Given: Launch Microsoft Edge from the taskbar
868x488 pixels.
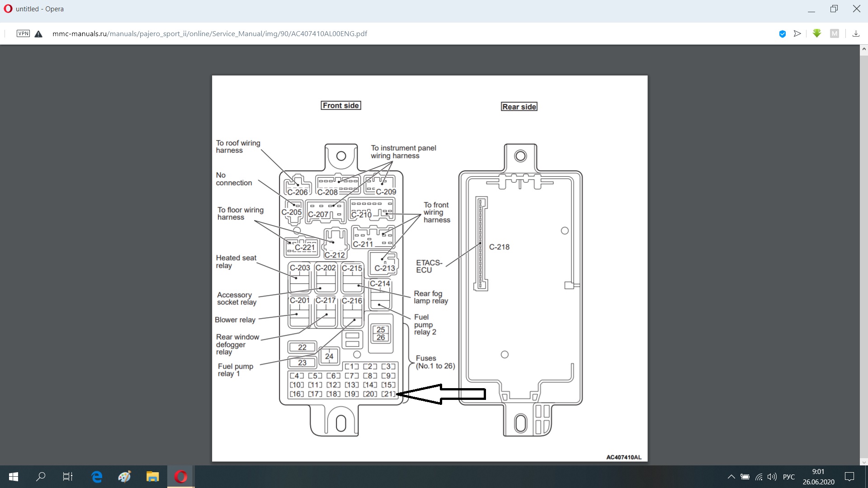Looking at the screenshot, I should point(97,477).
